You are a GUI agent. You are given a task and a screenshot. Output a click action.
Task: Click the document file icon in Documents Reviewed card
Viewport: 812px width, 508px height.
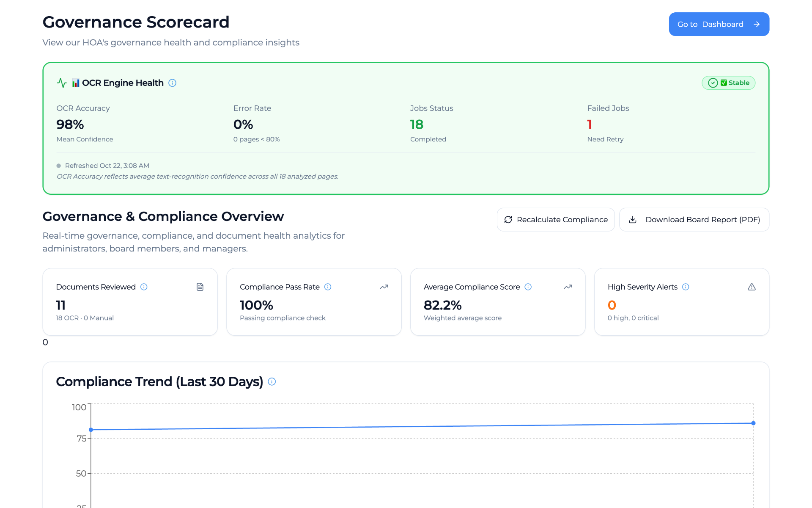pos(200,287)
